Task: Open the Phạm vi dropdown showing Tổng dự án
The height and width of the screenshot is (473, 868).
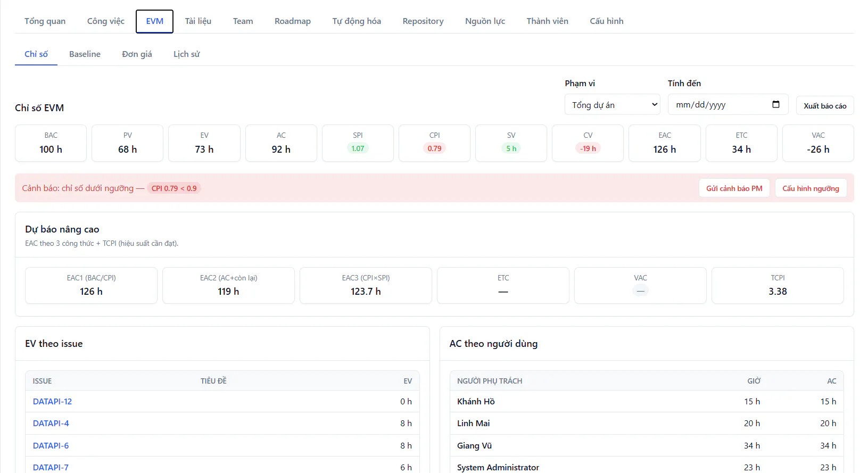Action: click(x=613, y=105)
